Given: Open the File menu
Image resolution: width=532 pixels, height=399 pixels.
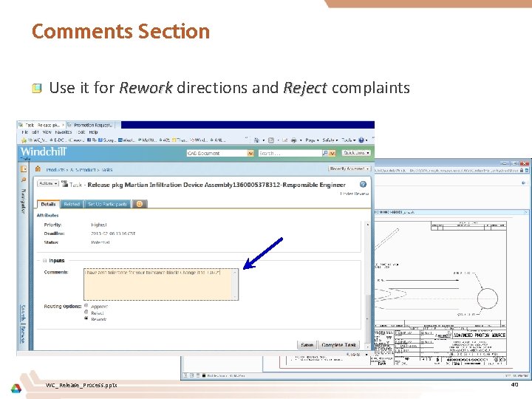Looking at the screenshot, I should click(x=25, y=132).
